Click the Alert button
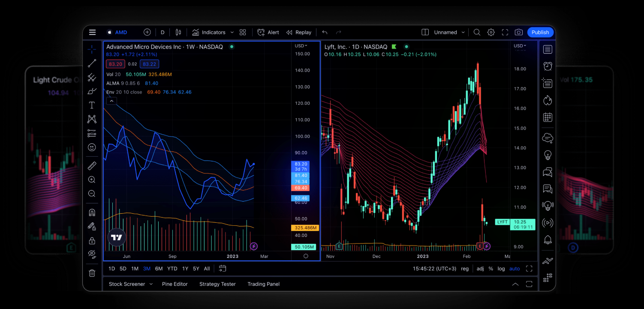Image resolution: width=644 pixels, height=309 pixels. pos(268,32)
